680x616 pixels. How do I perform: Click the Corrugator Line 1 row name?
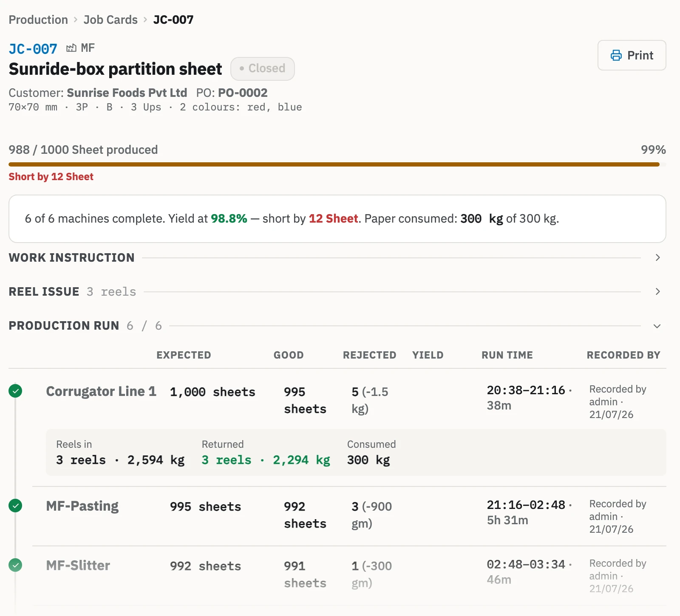tap(101, 391)
